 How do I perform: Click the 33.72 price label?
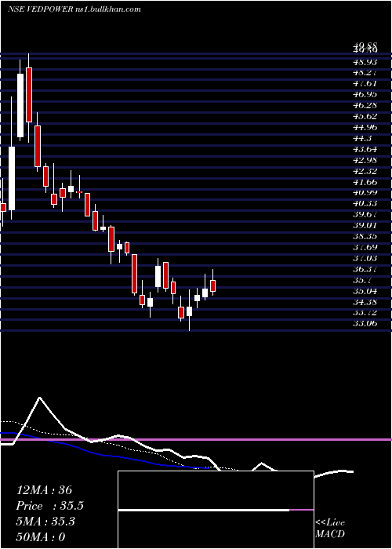(365, 312)
